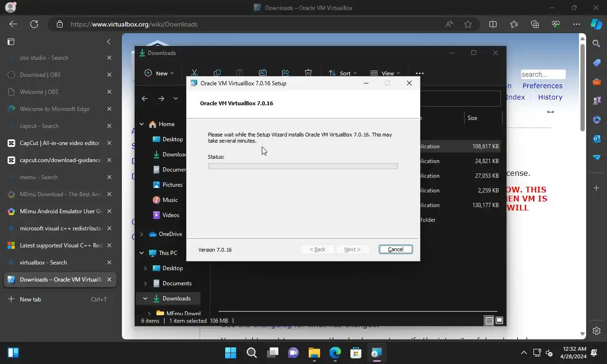Expand Desktop under This PC
The height and width of the screenshot is (364, 607).
tap(146, 268)
